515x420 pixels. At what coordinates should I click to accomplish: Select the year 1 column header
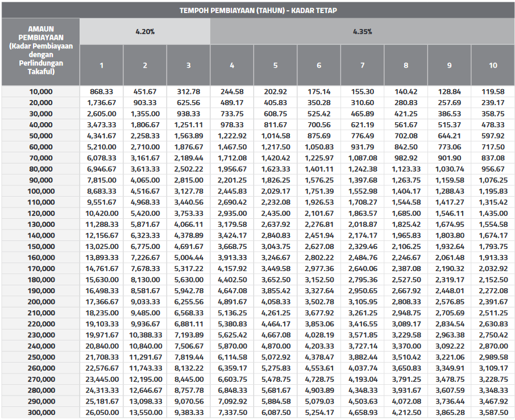[x=101, y=65]
